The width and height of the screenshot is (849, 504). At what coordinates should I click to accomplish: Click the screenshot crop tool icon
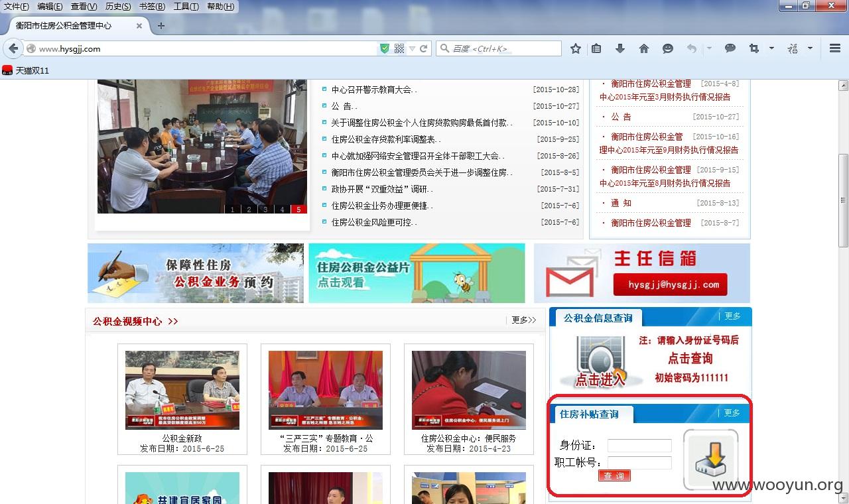[x=754, y=48]
